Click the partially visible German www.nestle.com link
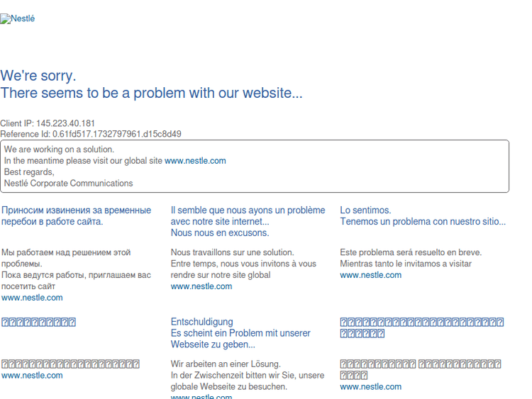The width and height of the screenshot is (532, 399). (201, 396)
